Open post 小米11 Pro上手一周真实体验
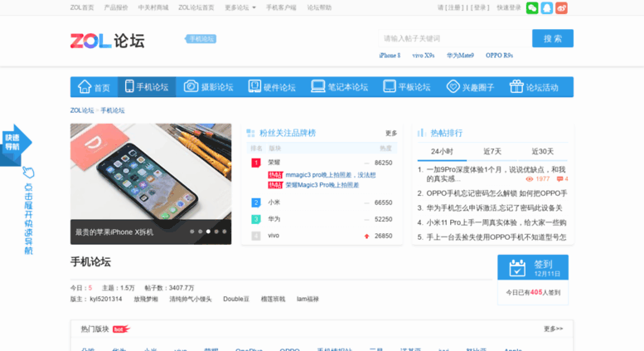644x351 pixels. point(496,222)
